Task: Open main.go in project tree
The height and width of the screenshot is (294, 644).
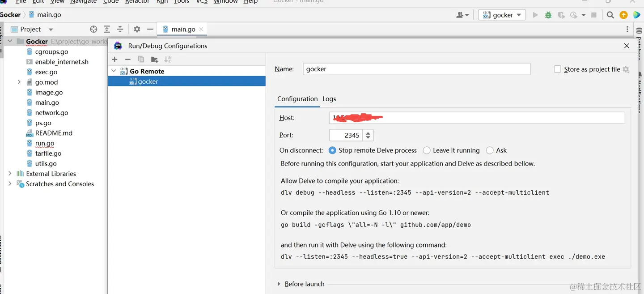Action: click(47, 102)
